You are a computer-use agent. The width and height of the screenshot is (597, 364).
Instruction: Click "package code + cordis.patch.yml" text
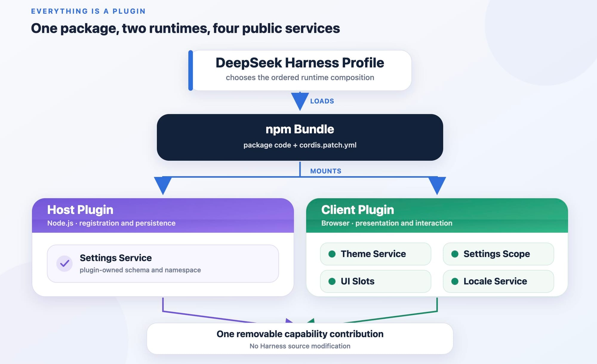(x=300, y=145)
